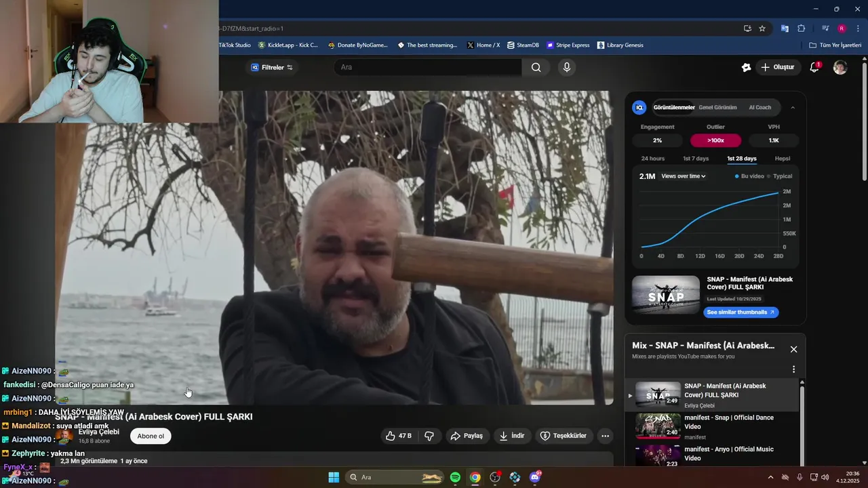The height and width of the screenshot is (488, 868).
Task: Open the Evliya Çelebi channel name
Action: (x=99, y=432)
